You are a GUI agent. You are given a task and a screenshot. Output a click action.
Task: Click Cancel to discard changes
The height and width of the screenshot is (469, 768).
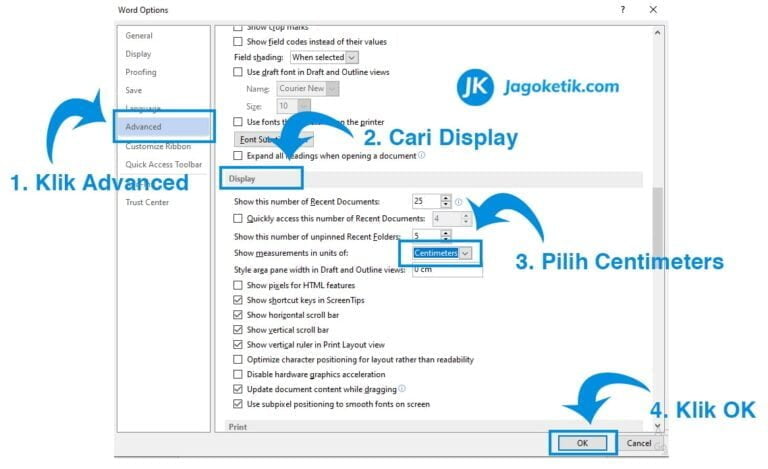point(639,443)
